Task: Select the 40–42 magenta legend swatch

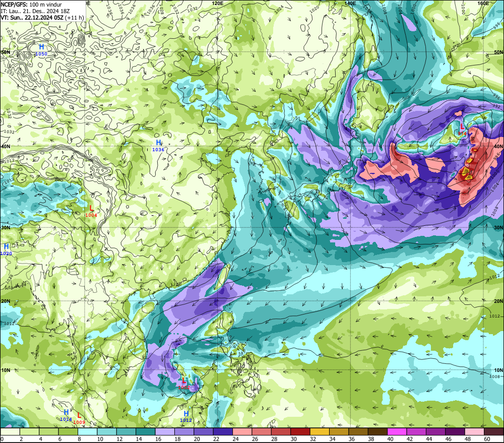Action: 397,431
